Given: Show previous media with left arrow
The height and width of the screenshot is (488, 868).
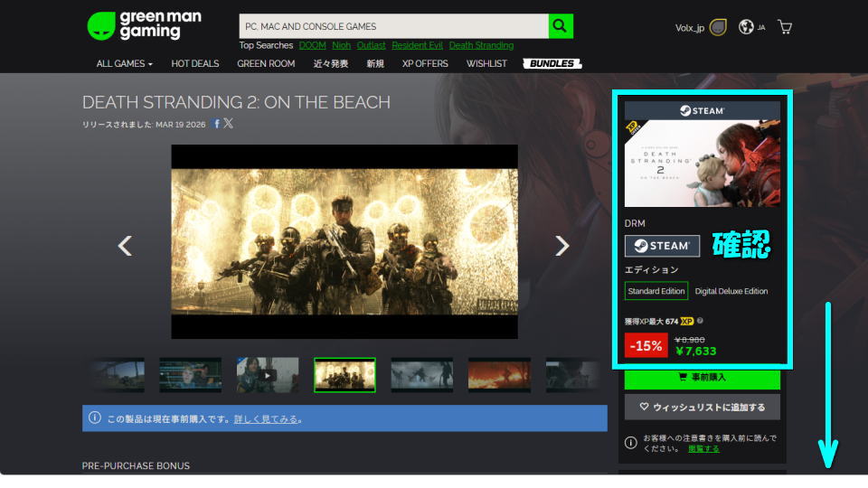Looking at the screenshot, I should [125, 245].
